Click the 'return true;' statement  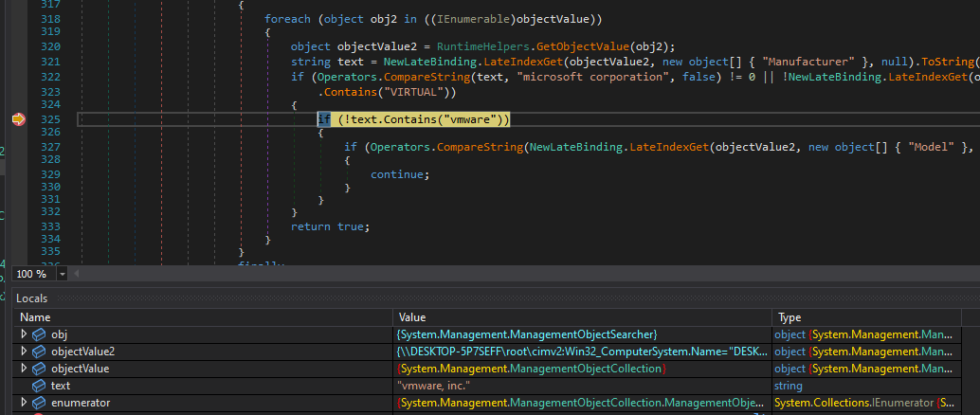point(328,226)
